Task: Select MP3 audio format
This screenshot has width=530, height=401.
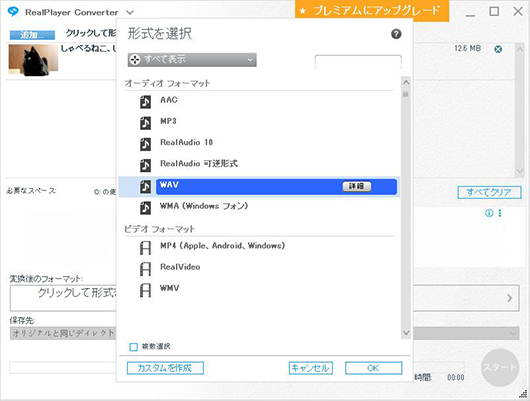Action: (x=168, y=121)
